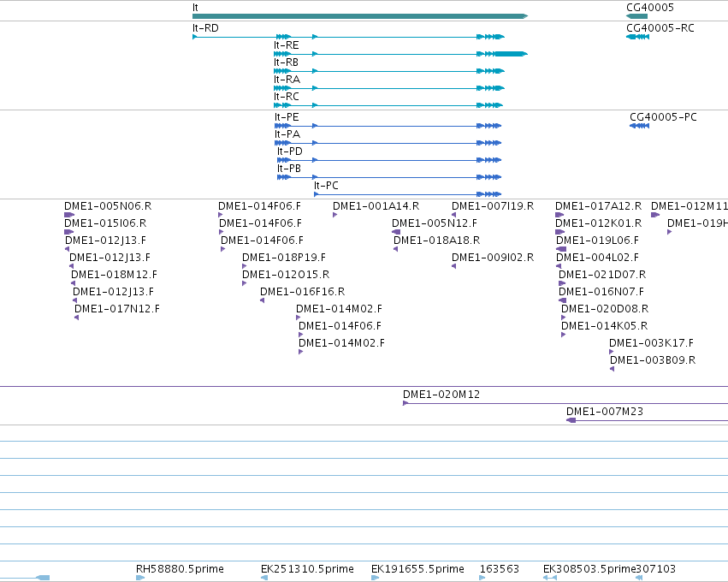Image resolution: width=728 pixels, height=582 pixels.
Task: Click BAC end DME1-021D07.R
Action: pyautogui.click(x=602, y=275)
